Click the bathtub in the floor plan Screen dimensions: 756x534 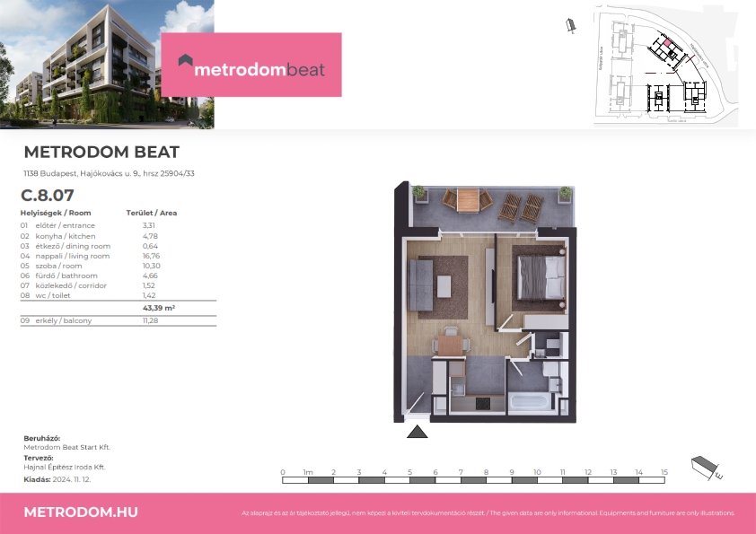[530, 402]
